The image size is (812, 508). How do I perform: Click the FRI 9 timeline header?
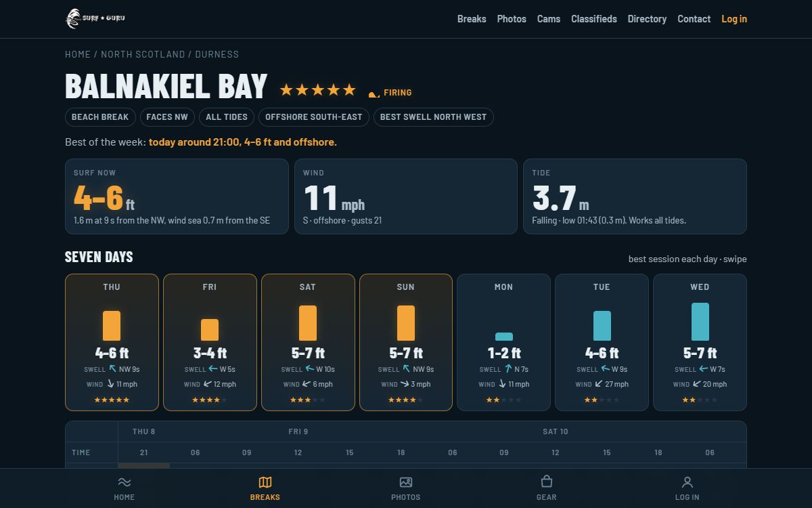tap(298, 431)
